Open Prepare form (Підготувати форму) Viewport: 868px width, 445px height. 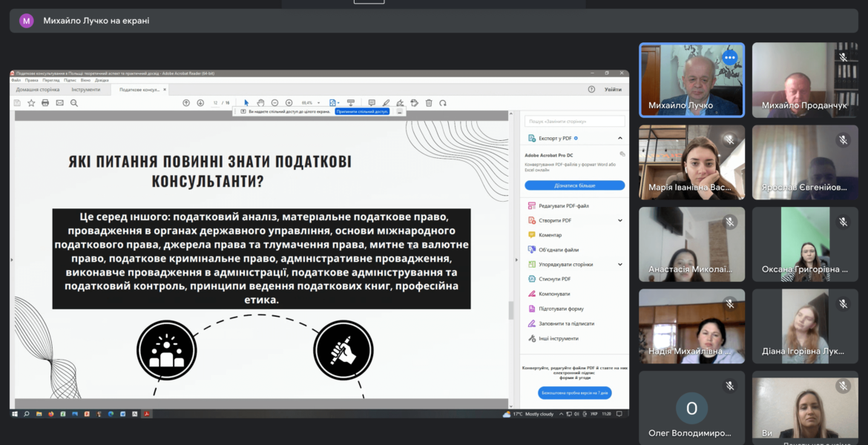[x=555, y=309]
